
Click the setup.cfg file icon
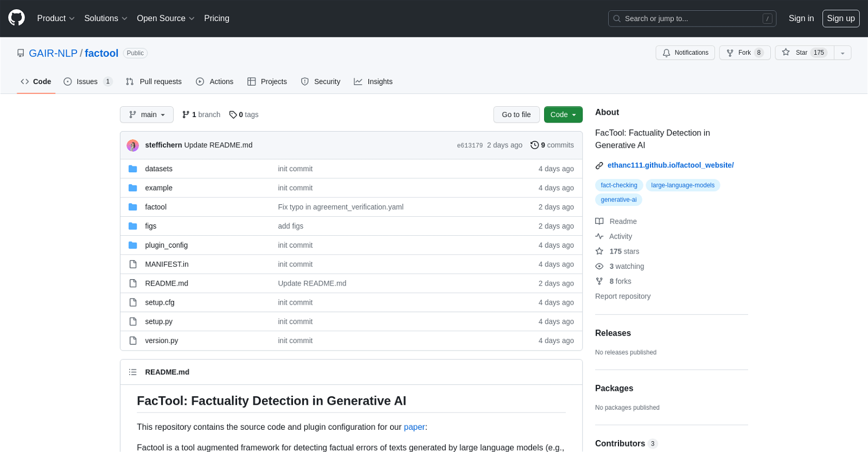133,302
